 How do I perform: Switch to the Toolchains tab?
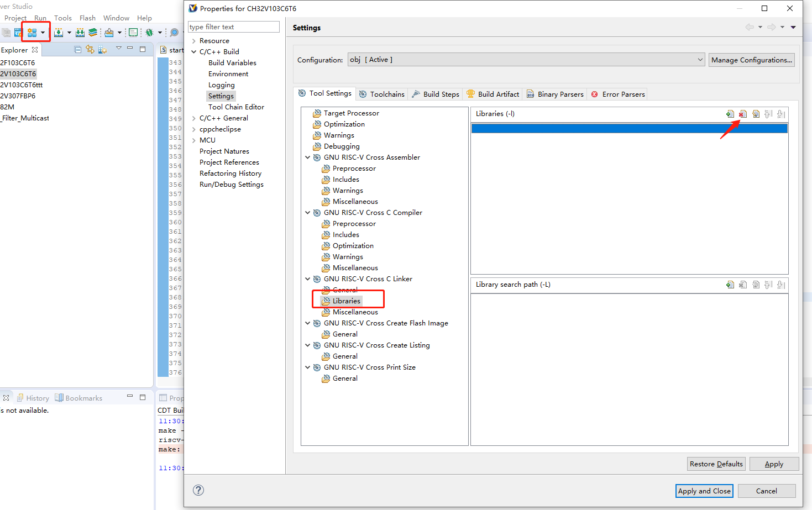[382, 94]
